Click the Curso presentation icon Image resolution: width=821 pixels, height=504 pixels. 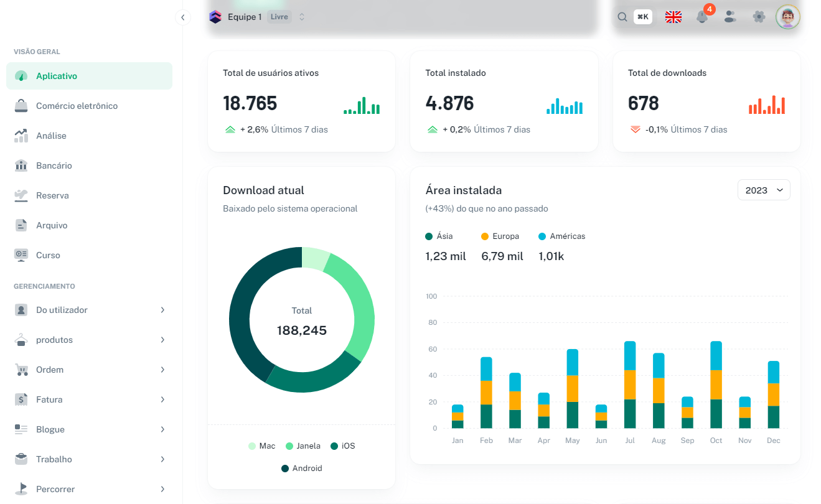point(21,255)
